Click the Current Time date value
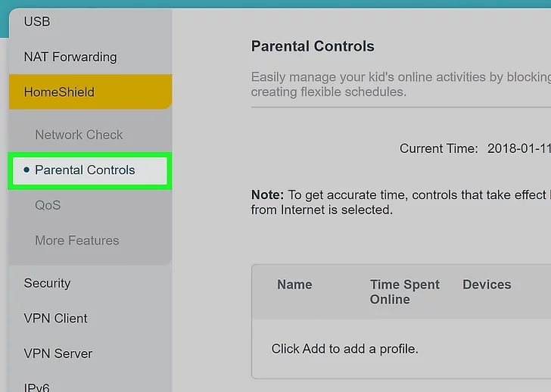The width and height of the screenshot is (551, 392). 518,148
